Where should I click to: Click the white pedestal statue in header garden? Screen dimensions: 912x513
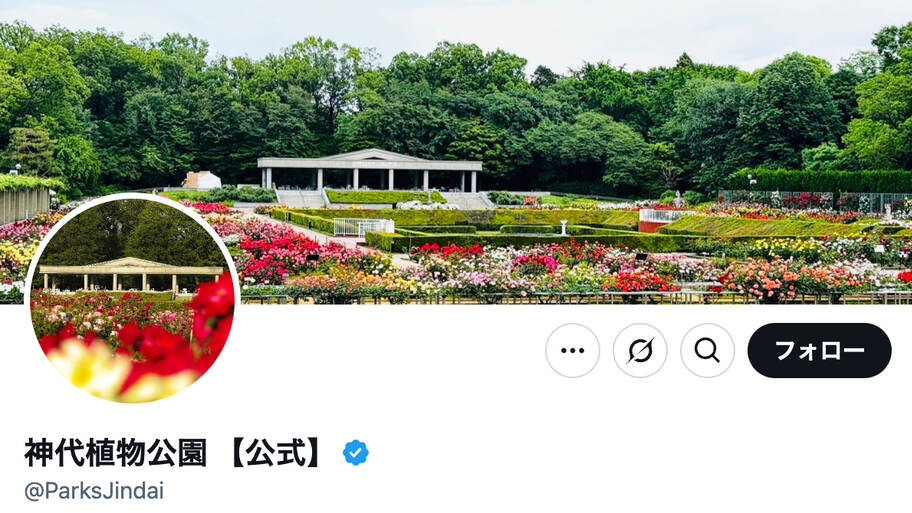tap(563, 227)
